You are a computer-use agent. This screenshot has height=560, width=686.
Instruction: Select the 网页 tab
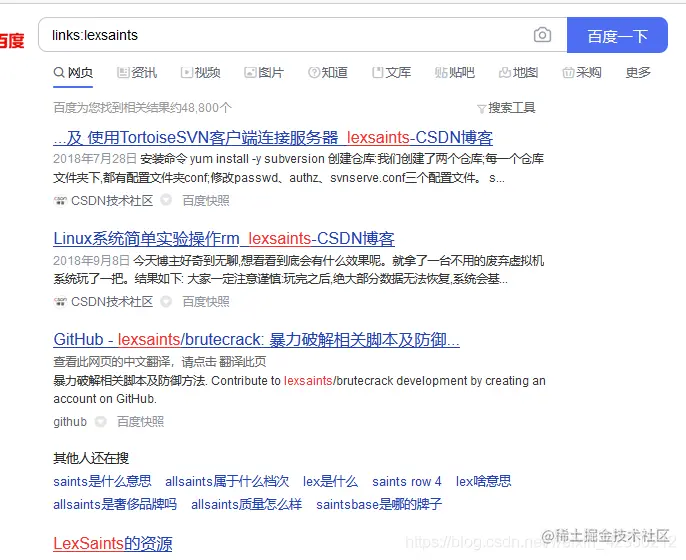(73, 72)
